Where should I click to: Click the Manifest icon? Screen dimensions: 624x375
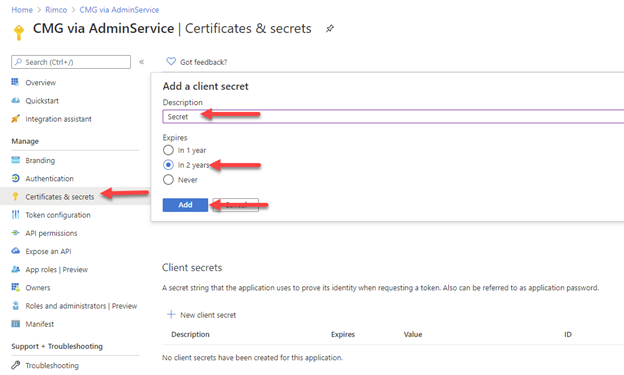[15, 324]
